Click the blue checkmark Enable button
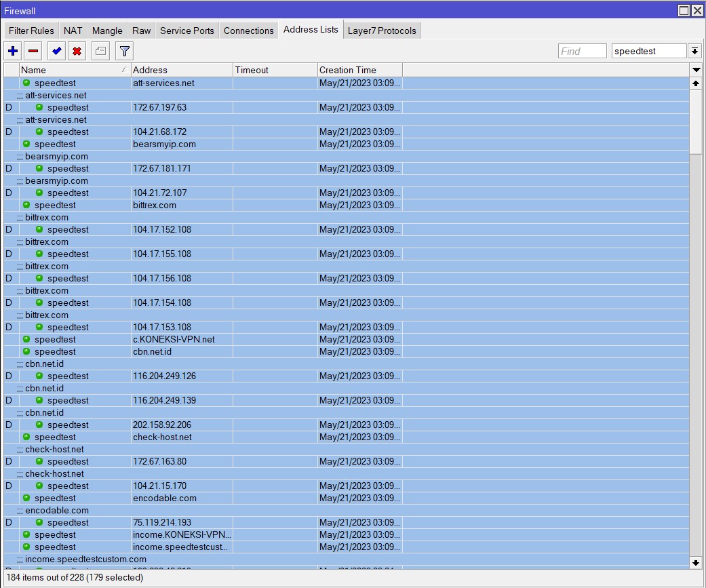The width and height of the screenshot is (706, 588). click(56, 51)
